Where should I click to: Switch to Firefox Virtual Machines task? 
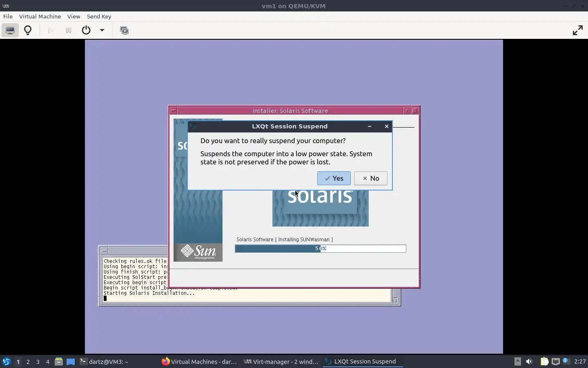(x=200, y=361)
